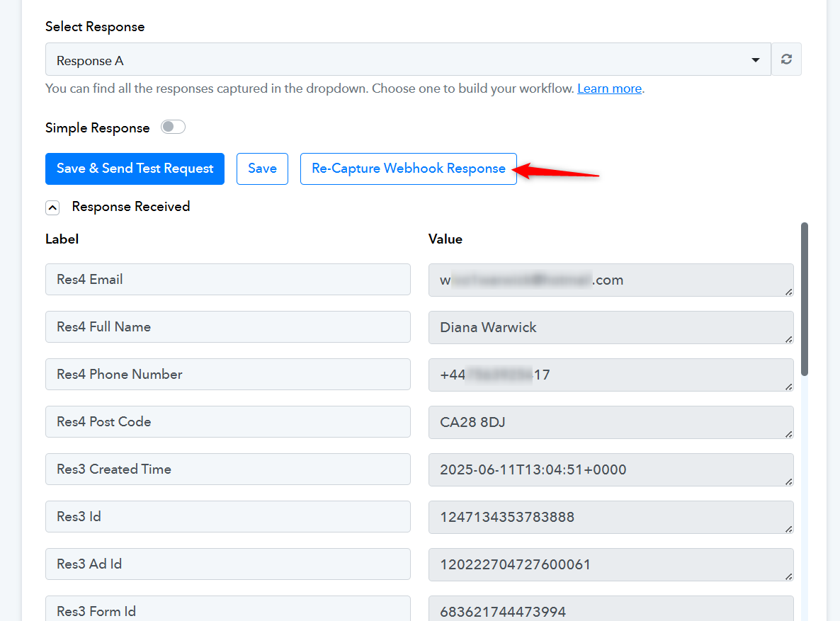Collapse the Response Received section chevron
The image size is (840, 621).
click(52, 207)
